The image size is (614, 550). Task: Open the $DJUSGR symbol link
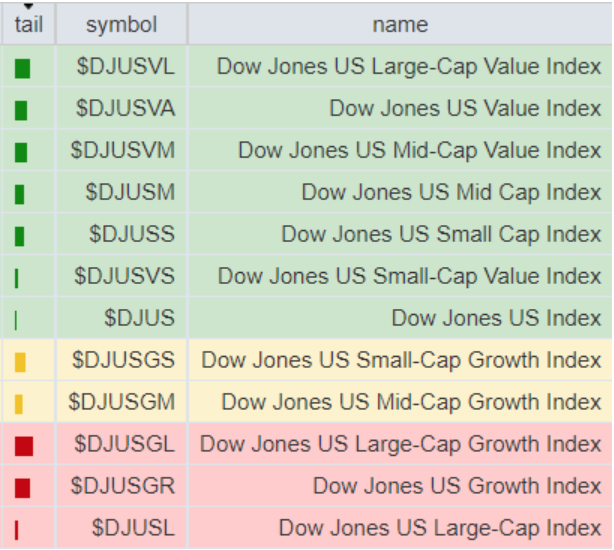coord(123,487)
